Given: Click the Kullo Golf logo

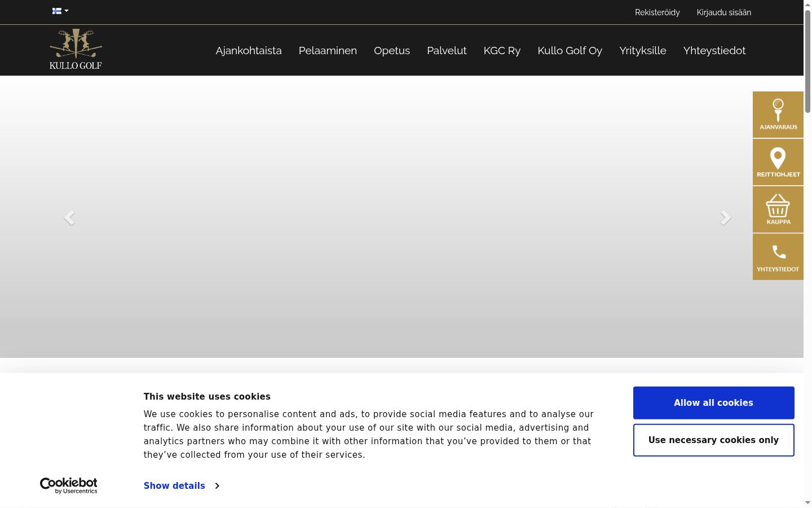Looking at the screenshot, I should pos(76,49).
